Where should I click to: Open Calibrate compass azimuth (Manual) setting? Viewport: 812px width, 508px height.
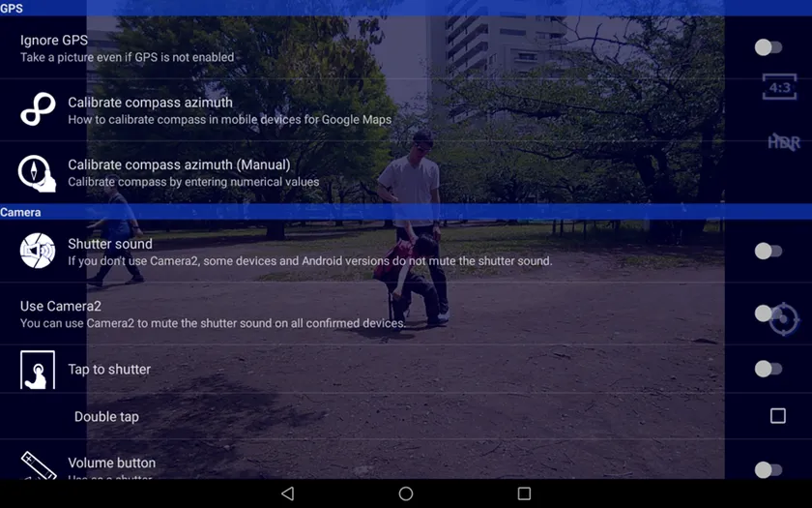[x=406, y=172]
